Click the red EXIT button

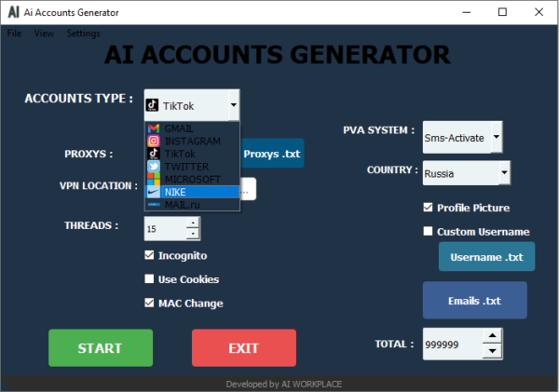coord(244,348)
